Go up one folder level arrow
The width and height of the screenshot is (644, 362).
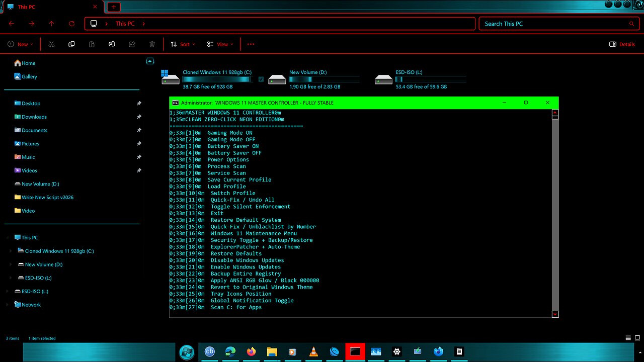tap(52, 24)
